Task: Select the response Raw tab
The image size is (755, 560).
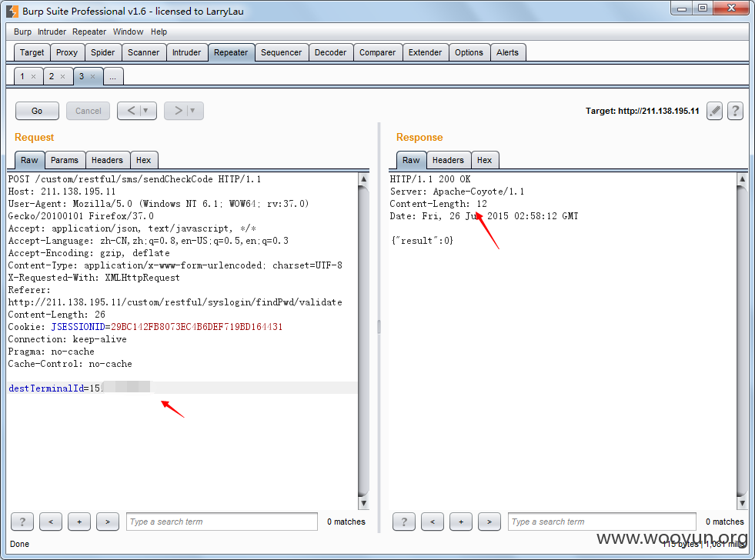Action: pos(411,160)
